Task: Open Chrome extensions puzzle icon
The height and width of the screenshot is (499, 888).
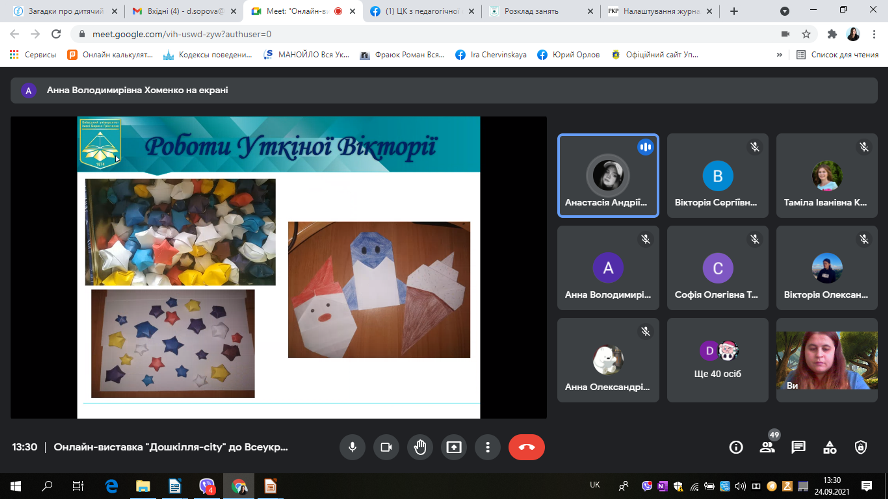Action: [x=832, y=34]
